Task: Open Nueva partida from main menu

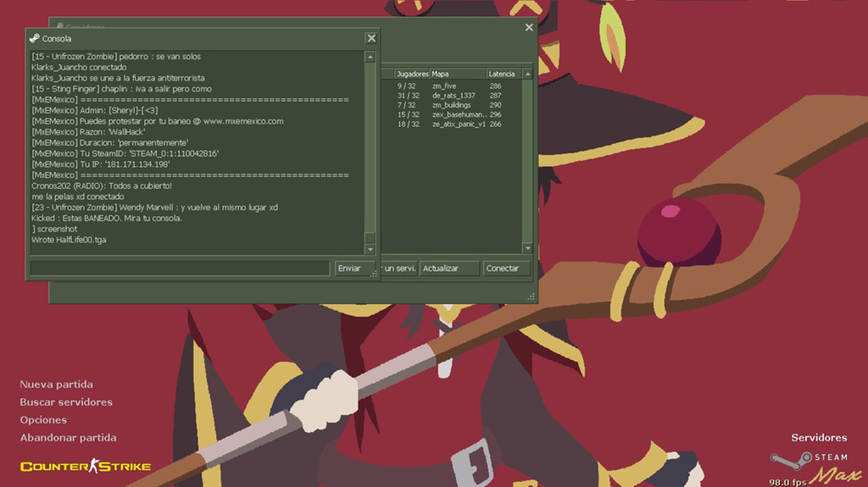Action: (57, 384)
